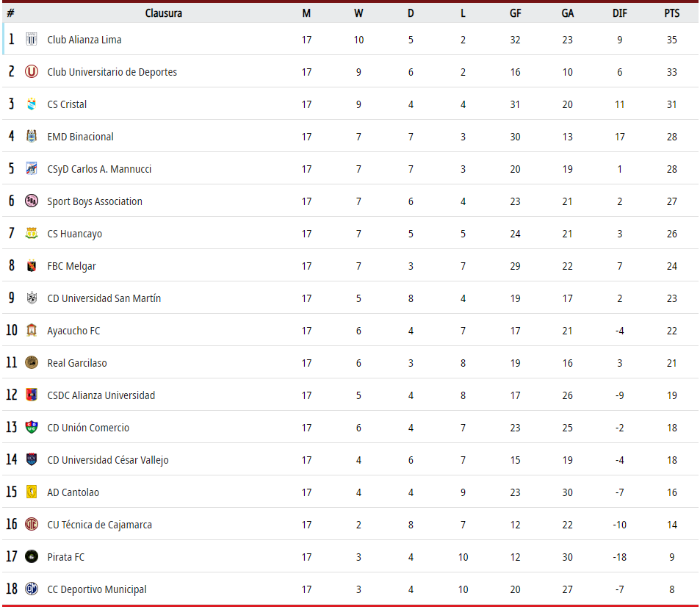Click the CD Unión Comercio shield icon
The width and height of the screenshot is (700, 607).
[32, 427]
